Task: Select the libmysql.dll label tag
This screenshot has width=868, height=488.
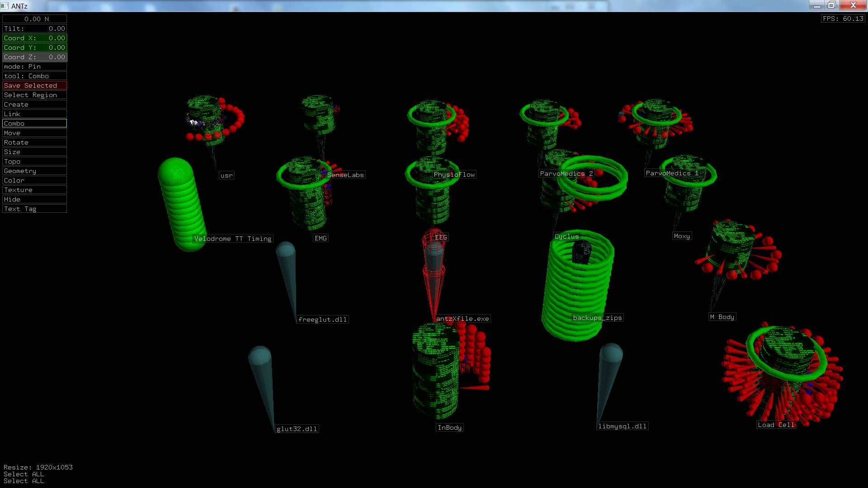Action: click(x=622, y=426)
